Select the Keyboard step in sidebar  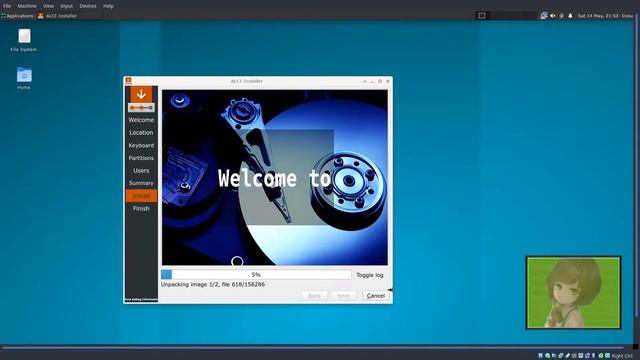coord(141,145)
